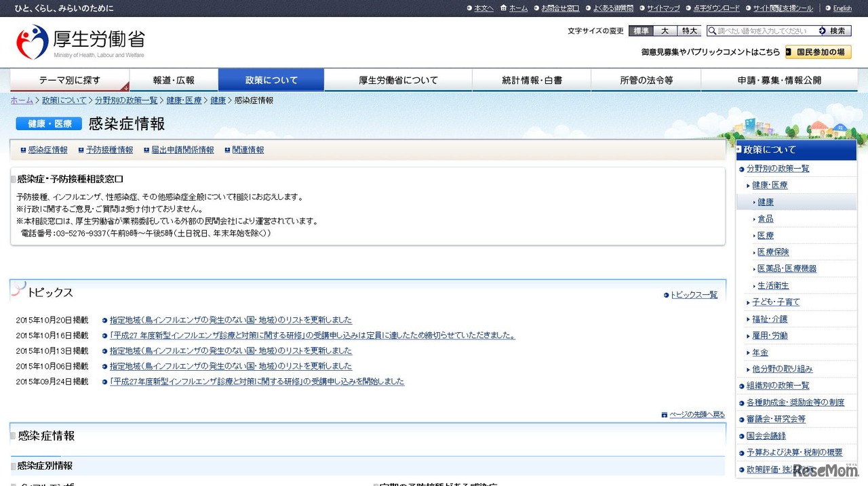Viewport: 868px width, 486px height.
Task: Click the トピックス一覧 arrow icon
Action: click(x=665, y=294)
